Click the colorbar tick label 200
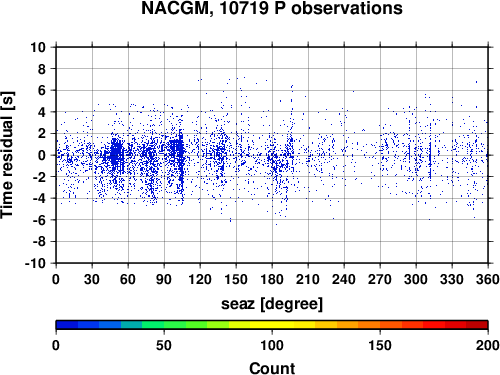This screenshot has height=375, width=500. pos(488,345)
